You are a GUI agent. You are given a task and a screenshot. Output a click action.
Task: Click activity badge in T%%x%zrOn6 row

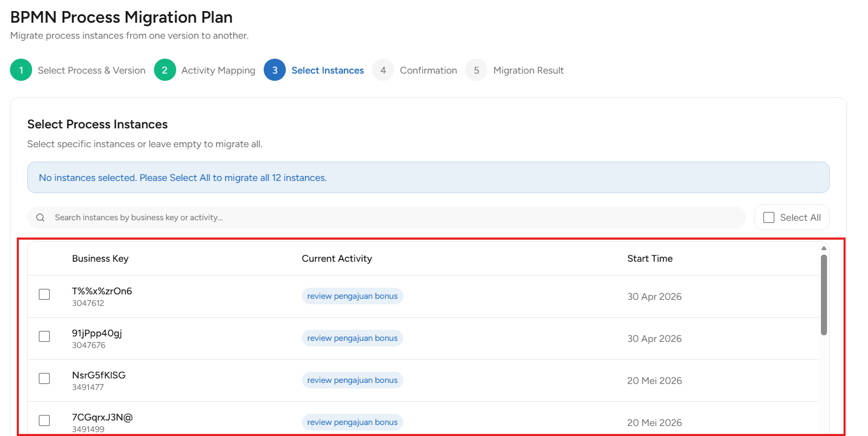pos(352,296)
